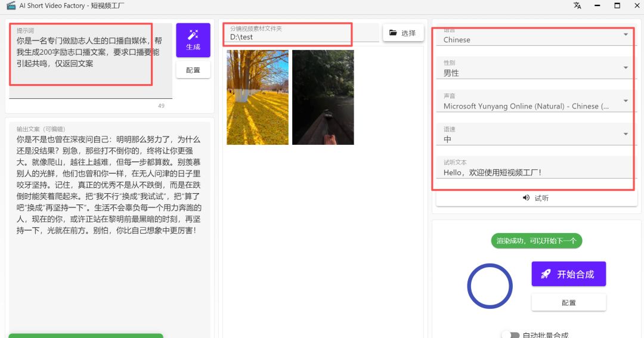Viewport: 644px width, 338px height.
Task: Open 配置 under the 生成 button
Action: pyautogui.click(x=193, y=70)
